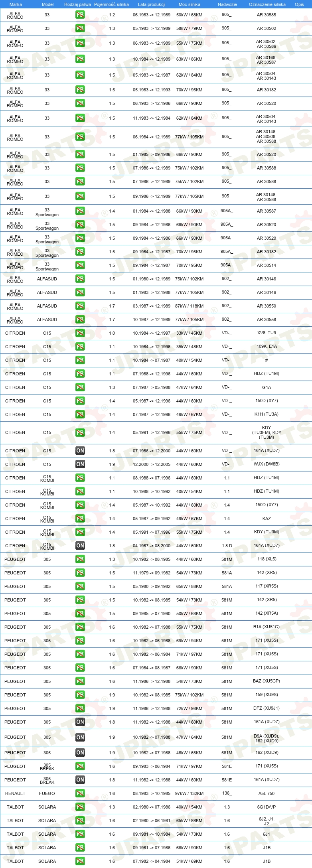Screen dimensions: 312x868
Task: Click petrol icon in Peugeot 118 (XL5) row
Action: (80, 559)
